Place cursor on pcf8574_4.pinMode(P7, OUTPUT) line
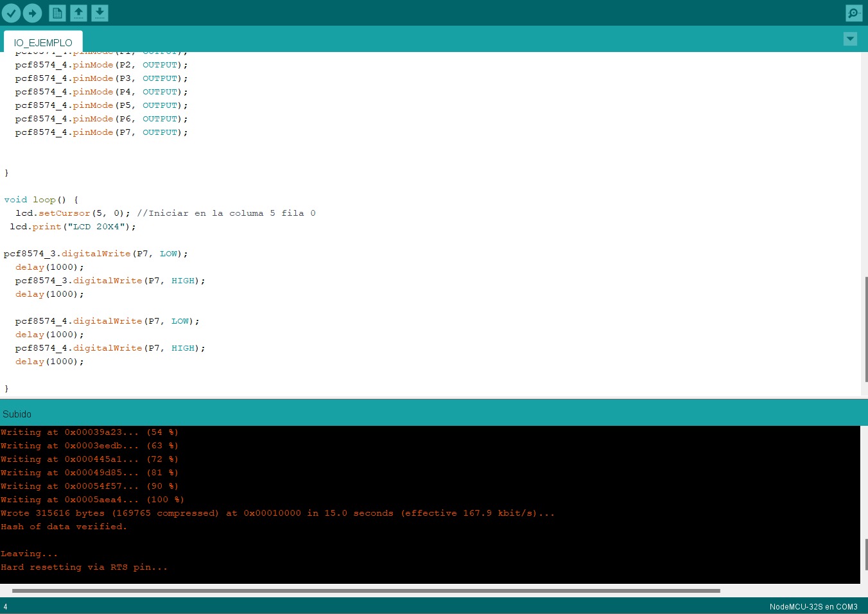This screenshot has width=868, height=614. (x=101, y=132)
